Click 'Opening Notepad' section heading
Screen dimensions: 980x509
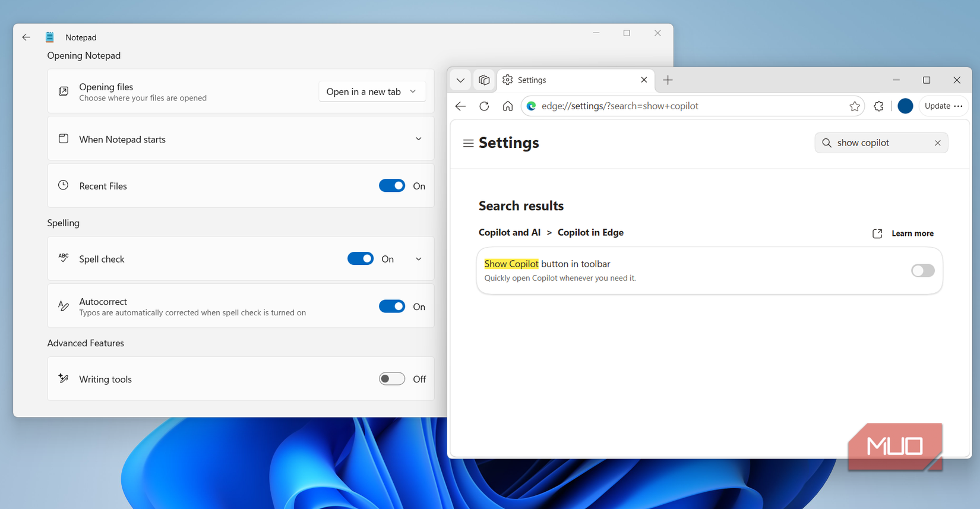[84, 55]
